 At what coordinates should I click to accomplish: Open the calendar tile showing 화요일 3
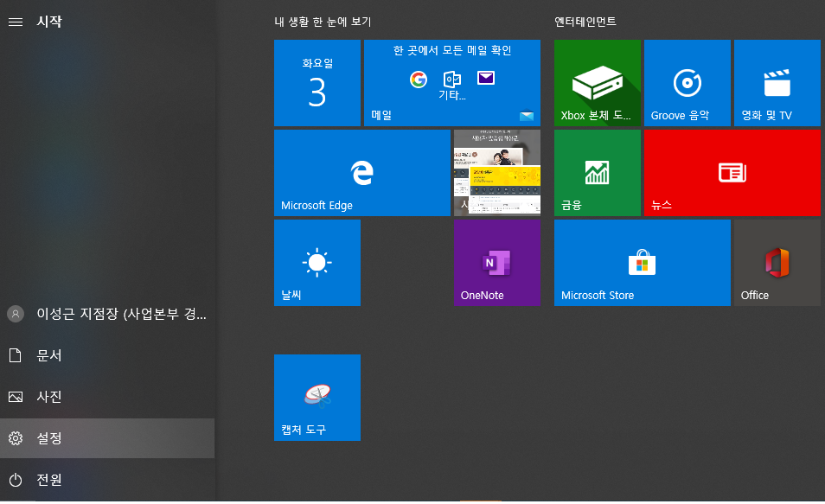tap(317, 83)
